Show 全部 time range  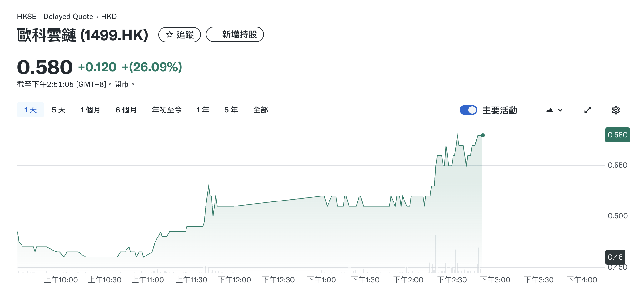point(260,110)
